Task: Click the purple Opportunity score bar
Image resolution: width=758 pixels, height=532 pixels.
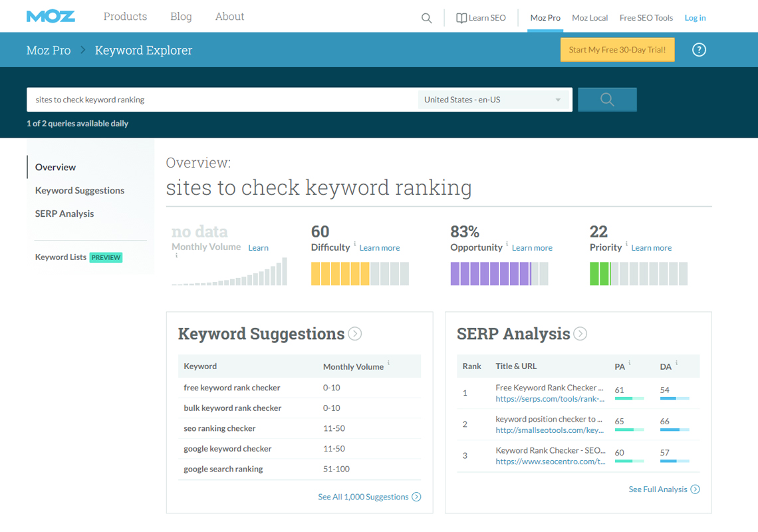Action: pyautogui.click(x=499, y=274)
